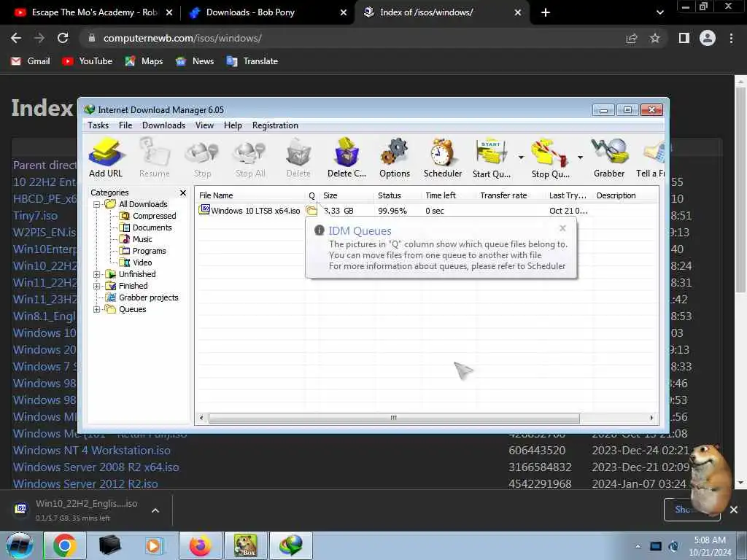
Task: Close the IDM Queues tooltip
Action: pos(562,228)
